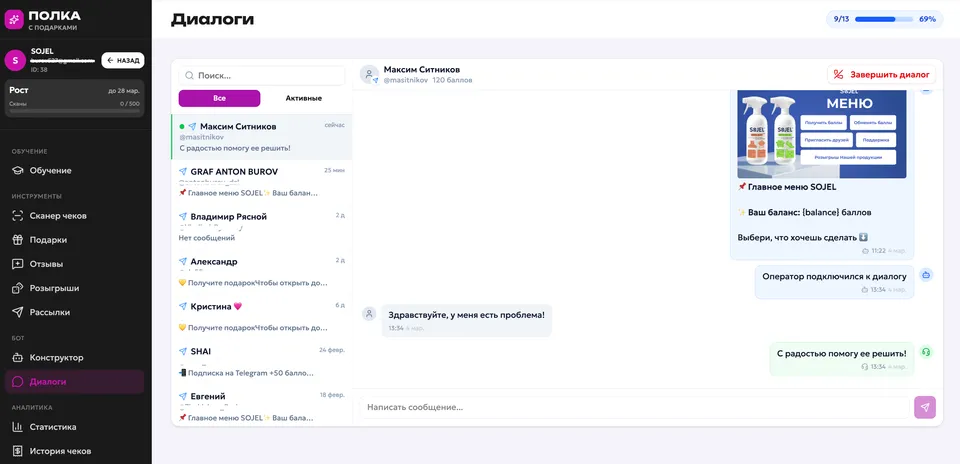Open Обучение training section
Screen dimensions: 960x464
pyautogui.click(x=50, y=171)
